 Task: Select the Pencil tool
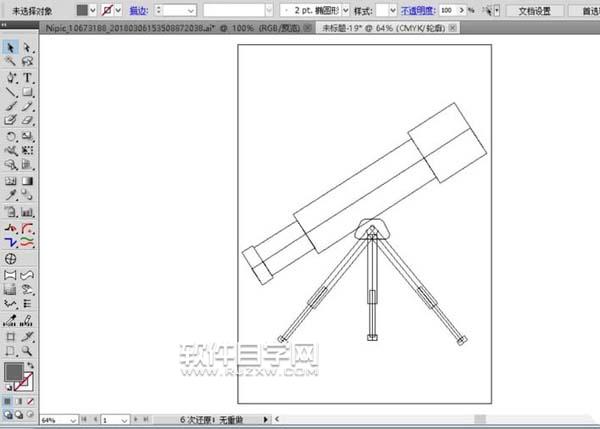coord(27,106)
